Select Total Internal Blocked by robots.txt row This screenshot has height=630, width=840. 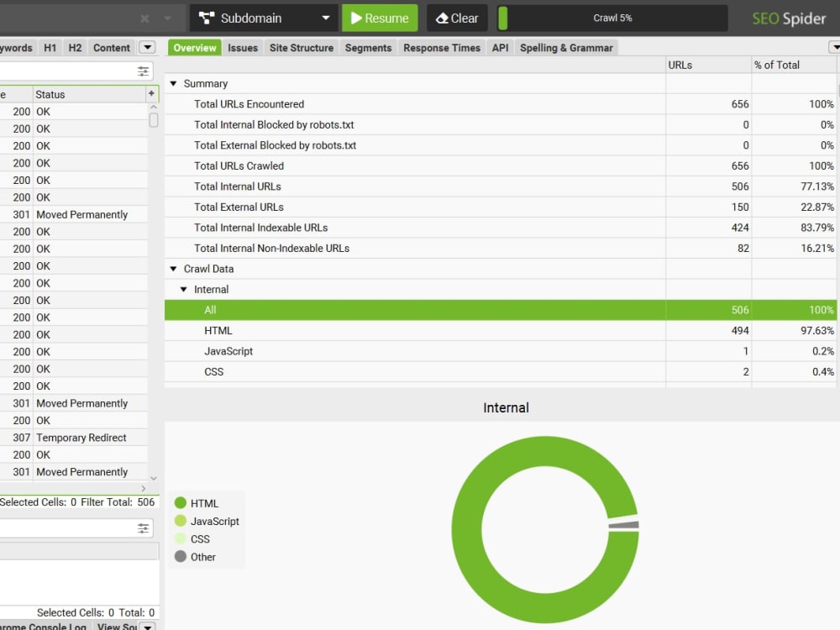501,125
